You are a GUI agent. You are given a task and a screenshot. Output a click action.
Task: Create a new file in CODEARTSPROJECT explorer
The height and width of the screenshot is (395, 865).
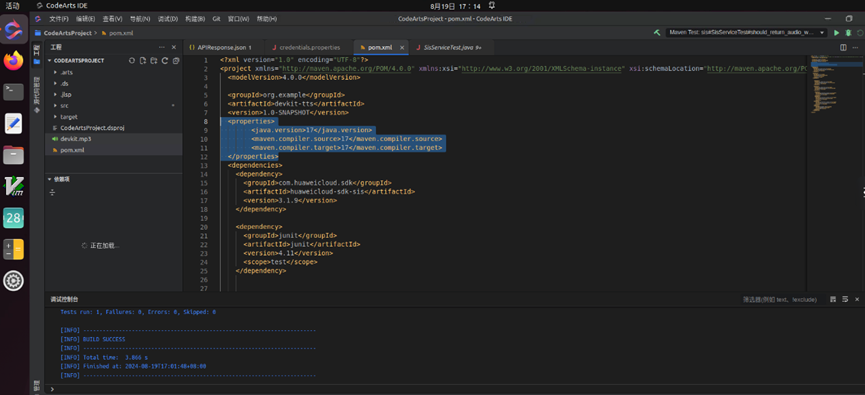[142, 61]
